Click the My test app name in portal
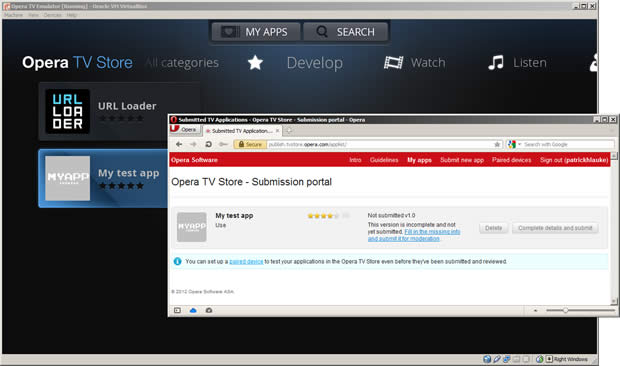 tap(234, 216)
